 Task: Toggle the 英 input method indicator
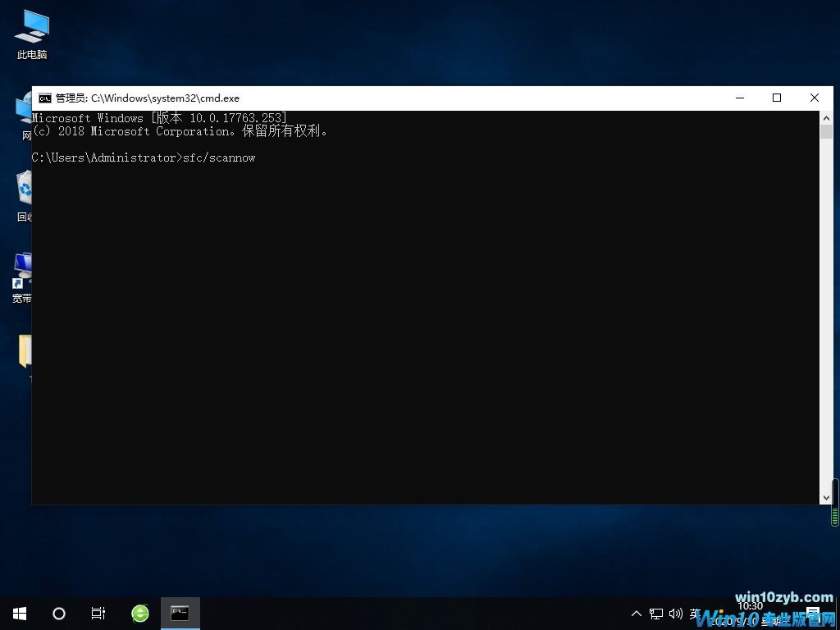click(x=696, y=614)
